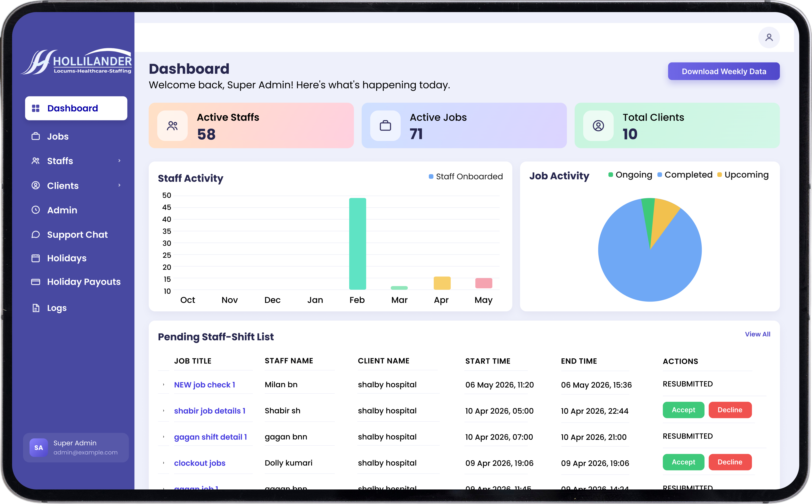Expand the shabir job details 1 row
The image size is (812, 504).
(164, 411)
